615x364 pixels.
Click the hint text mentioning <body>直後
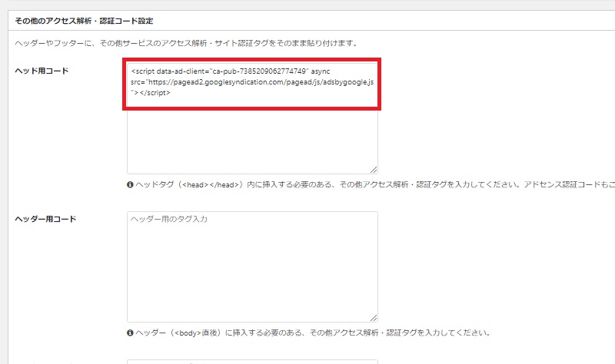point(313,333)
